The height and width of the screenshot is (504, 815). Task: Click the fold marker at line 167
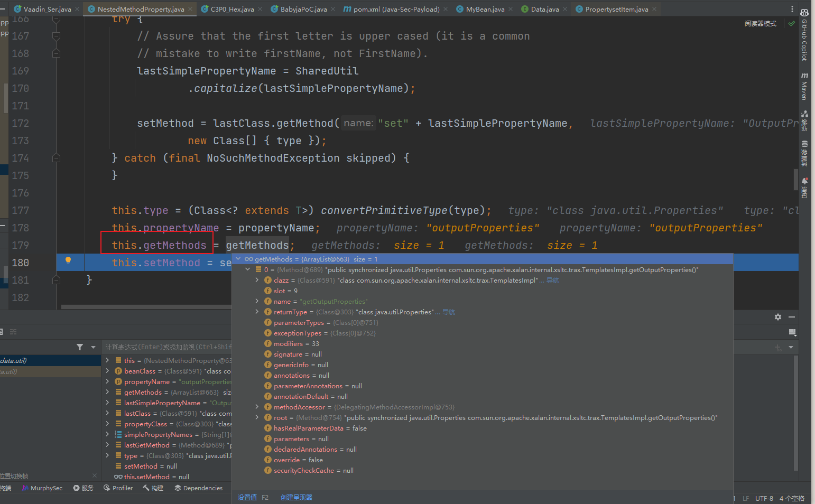tap(56, 36)
